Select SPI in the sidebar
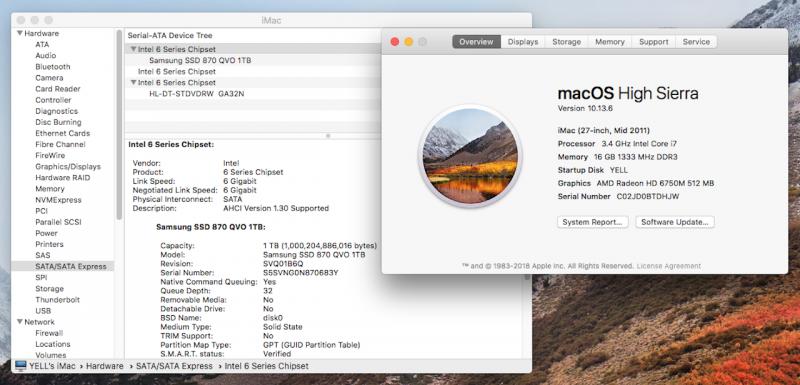800x385 pixels. [41, 277]
